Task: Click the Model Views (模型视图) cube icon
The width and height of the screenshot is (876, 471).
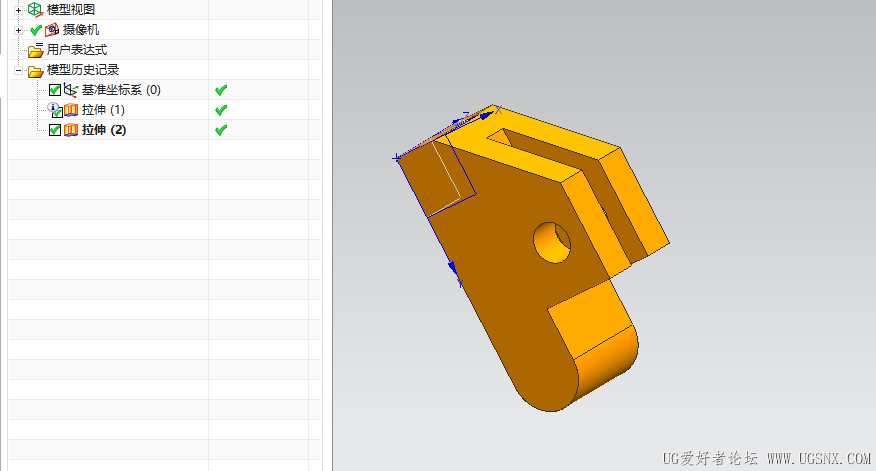Action: pyautogui.click(x=35, y=9)
